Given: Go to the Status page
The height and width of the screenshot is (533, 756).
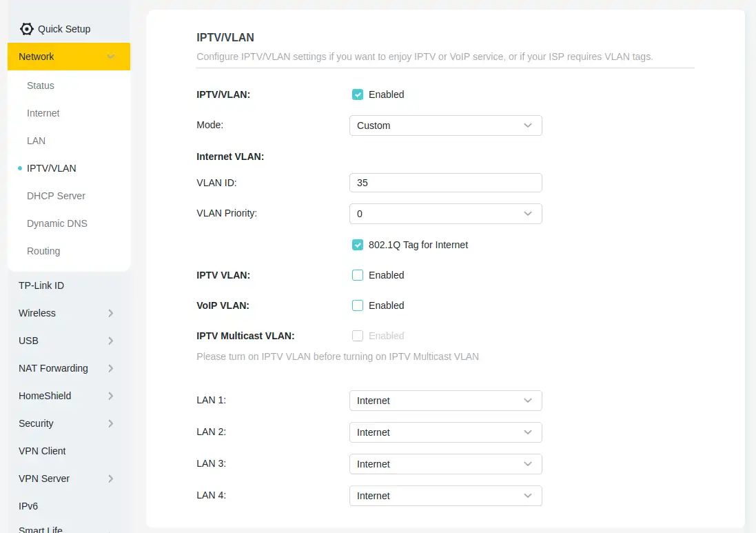Looking at the screenshot, I should click(x=41, y=86).
